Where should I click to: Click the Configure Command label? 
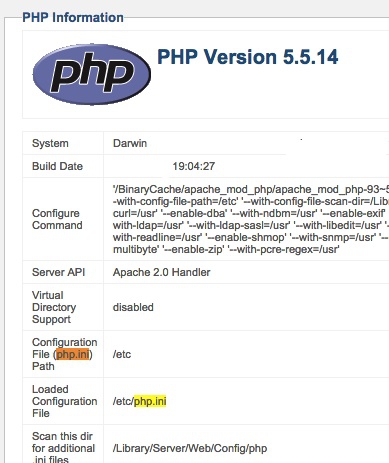tap(57, 219)
